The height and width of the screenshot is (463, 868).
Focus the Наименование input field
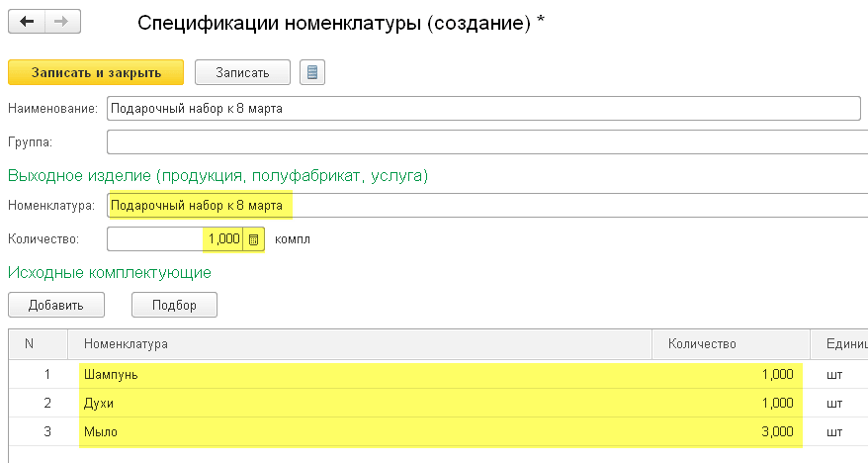(483, 109)
